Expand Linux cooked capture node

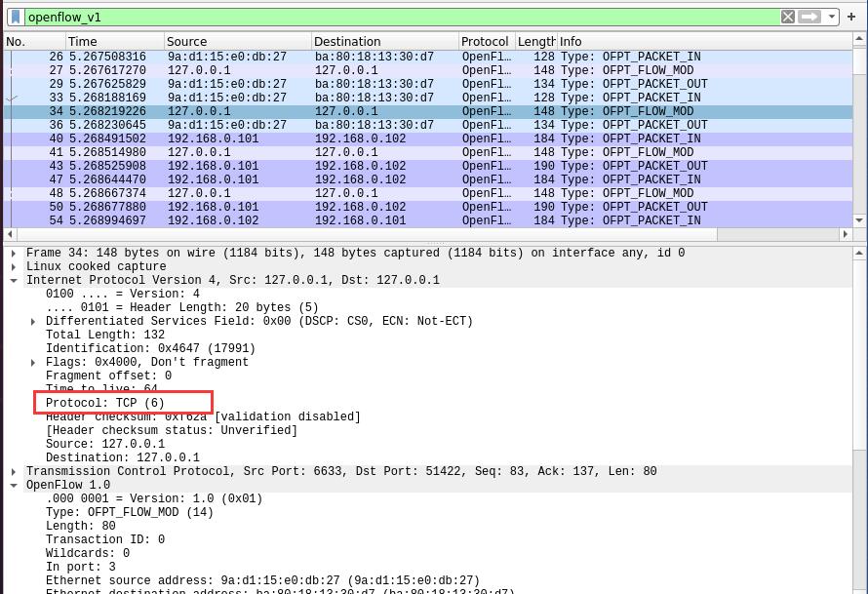(14, 267)
